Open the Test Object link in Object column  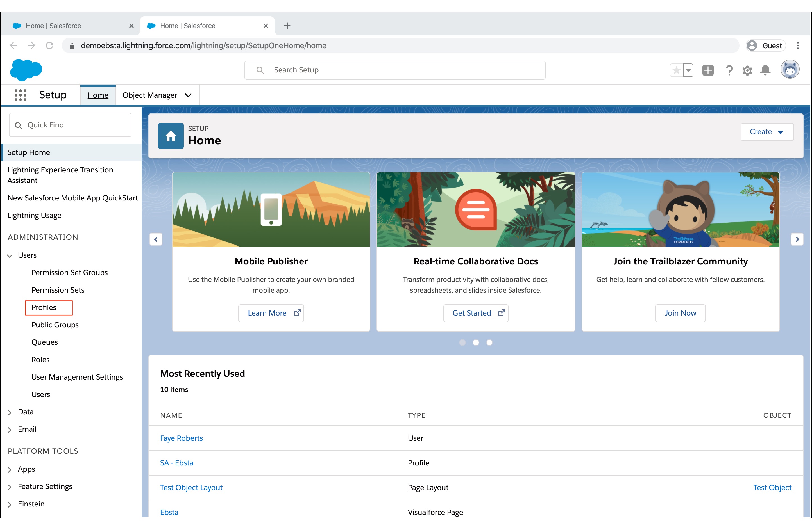point(772,488)
